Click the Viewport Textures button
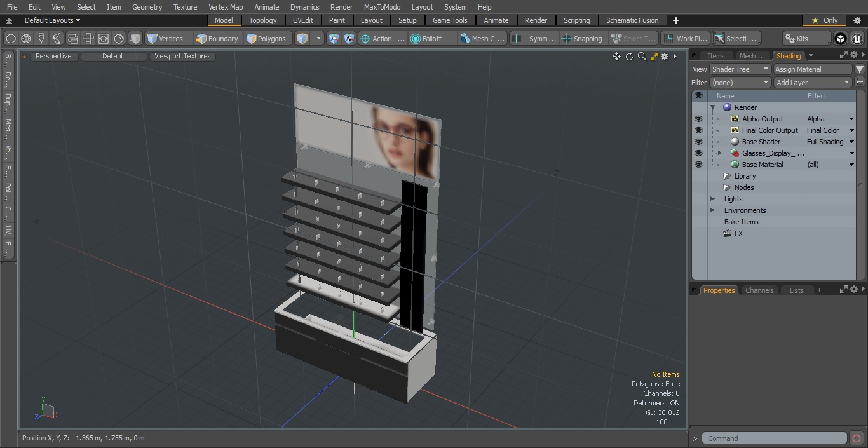The width and height of the screenshot is (868, 448). tap(182, 56)
